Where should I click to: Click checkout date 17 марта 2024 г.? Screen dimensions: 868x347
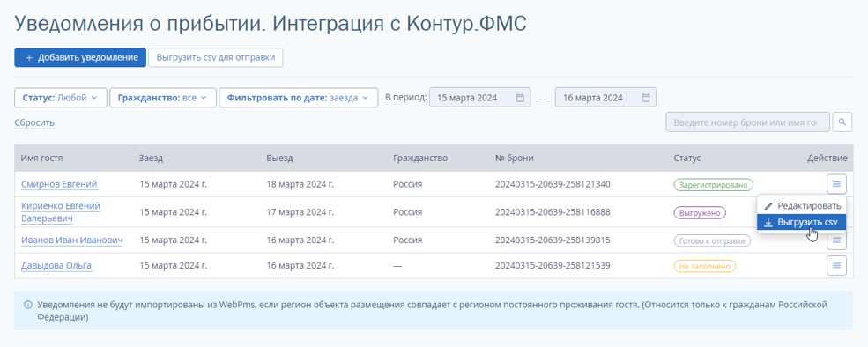coord(300,212)
